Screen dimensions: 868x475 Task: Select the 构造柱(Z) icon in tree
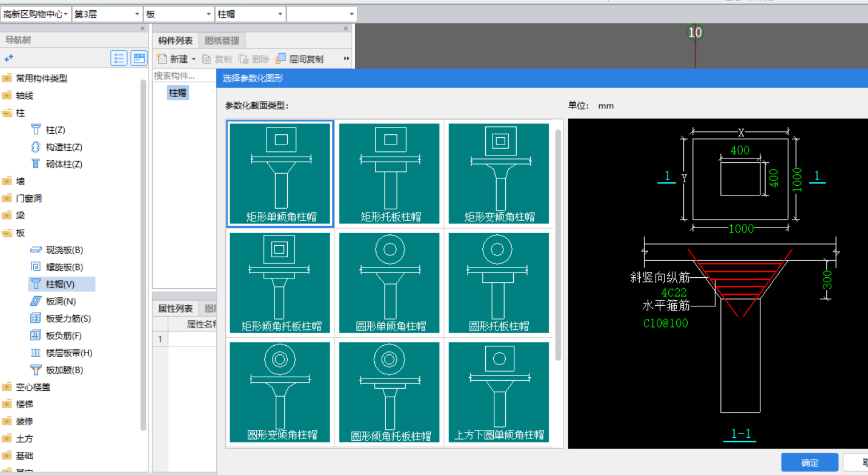(35, 147)
